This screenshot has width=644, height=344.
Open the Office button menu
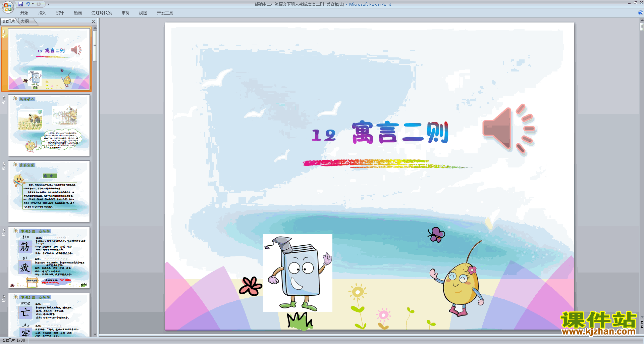click(x=7, y=6)
